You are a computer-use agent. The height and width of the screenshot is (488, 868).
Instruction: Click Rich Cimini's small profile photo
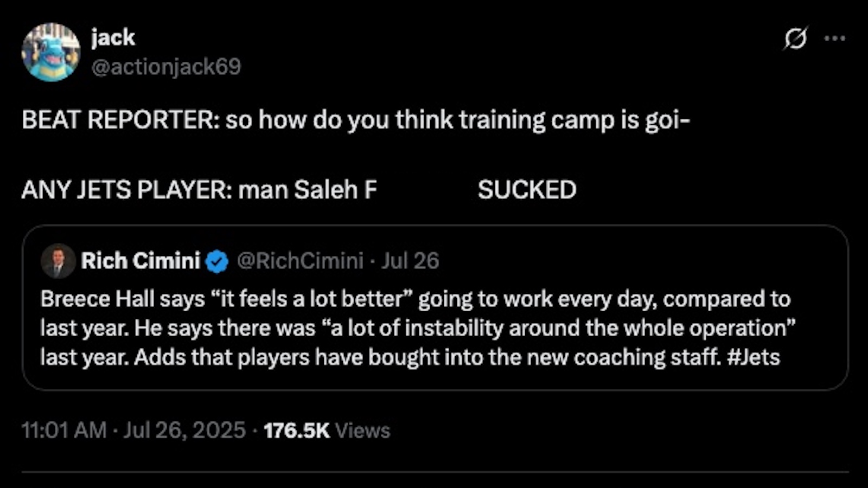[x=58, y=261]
